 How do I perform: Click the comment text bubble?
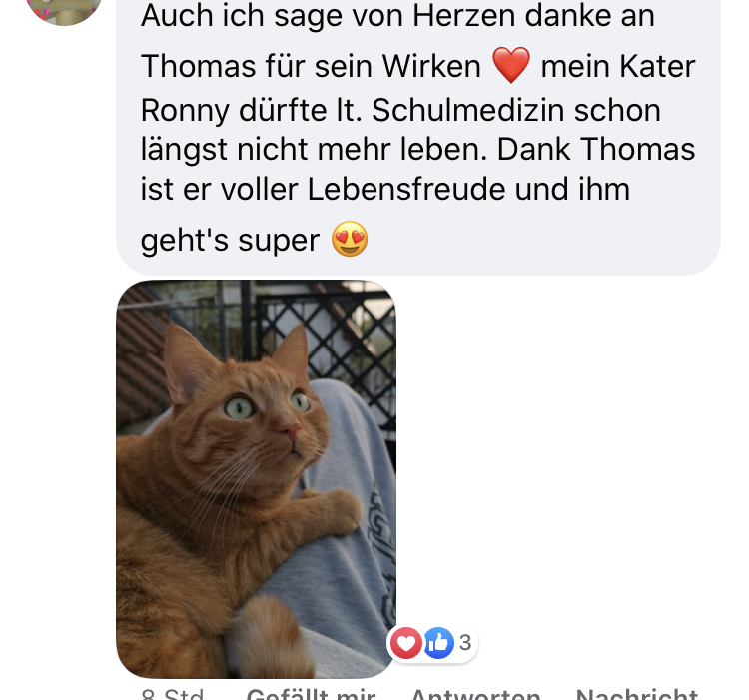click(x=418, y=134)
